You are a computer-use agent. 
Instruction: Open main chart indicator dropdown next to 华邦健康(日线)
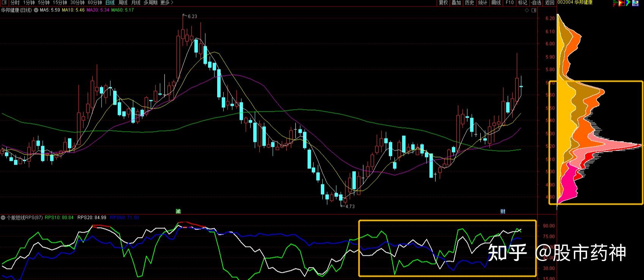click(x=36, y=10)
